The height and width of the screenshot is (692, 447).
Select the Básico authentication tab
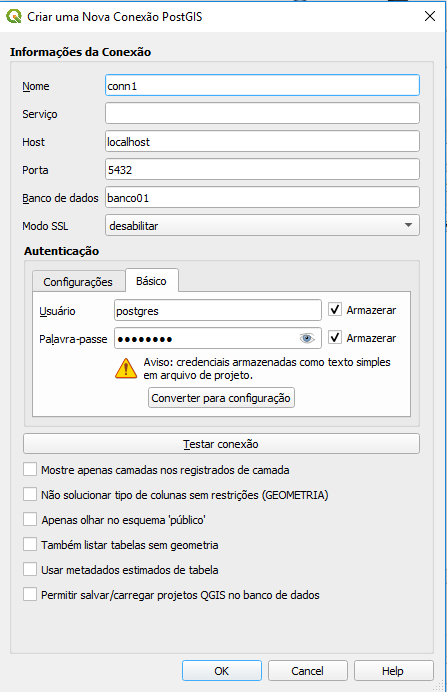pos(151,281)
